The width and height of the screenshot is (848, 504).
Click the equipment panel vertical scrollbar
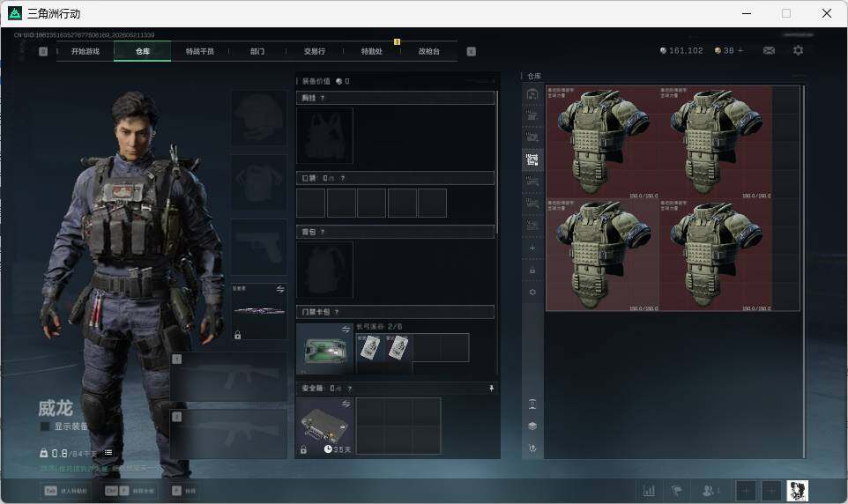(x=497, y=162)
